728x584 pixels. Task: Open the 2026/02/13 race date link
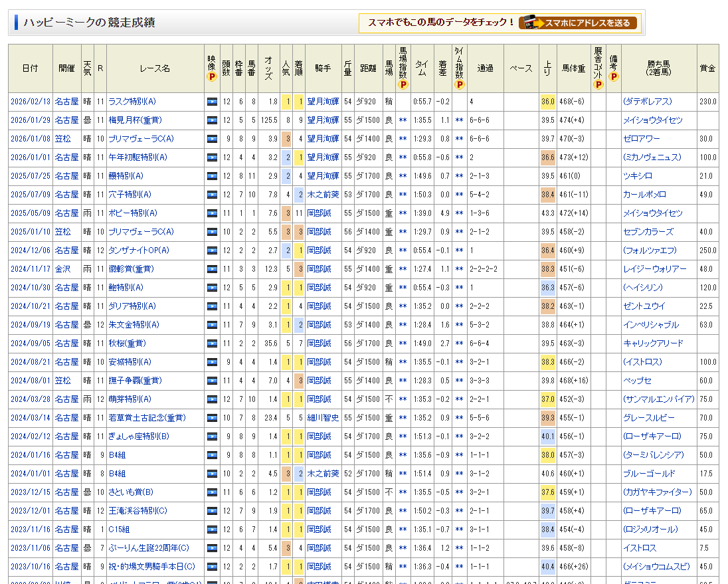coord(30,102)
